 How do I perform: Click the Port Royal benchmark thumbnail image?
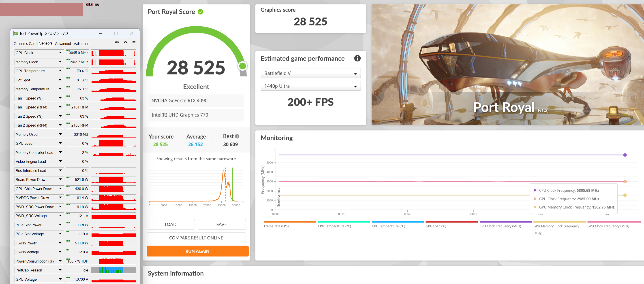pyautogui.click(x=507, y=64)
